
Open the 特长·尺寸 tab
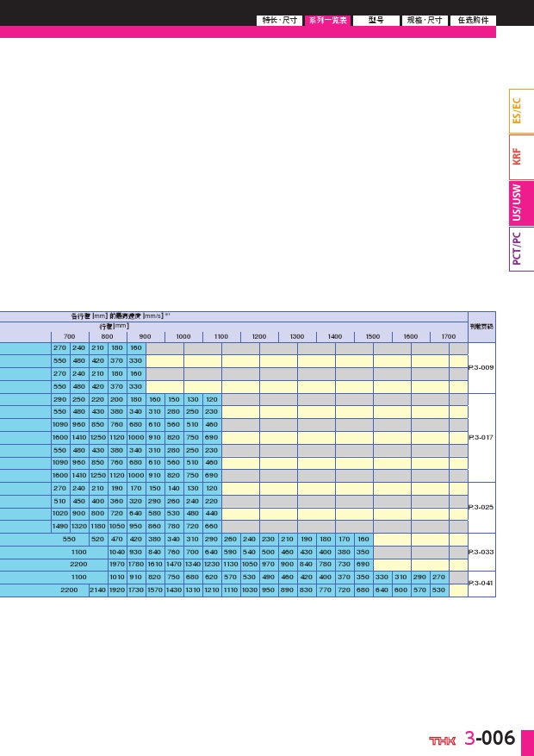pyautogui.click(x=280, y=20)
